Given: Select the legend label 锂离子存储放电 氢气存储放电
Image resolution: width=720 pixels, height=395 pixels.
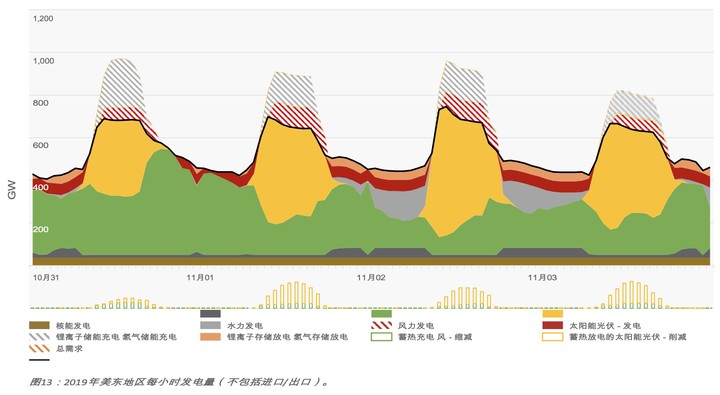Looking at the screenshot, I should click(287, 337).
